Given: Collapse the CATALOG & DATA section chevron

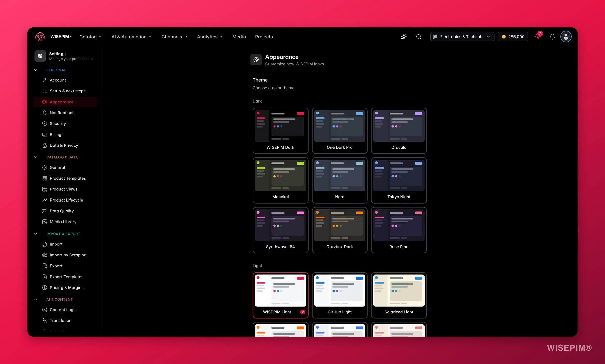Looking at the screenshot, I should [x=36, y=157].
